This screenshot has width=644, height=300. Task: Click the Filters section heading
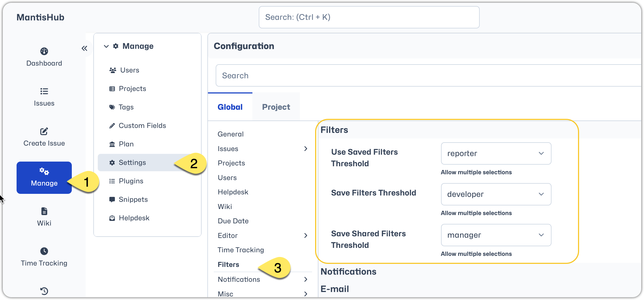[334, 130]
